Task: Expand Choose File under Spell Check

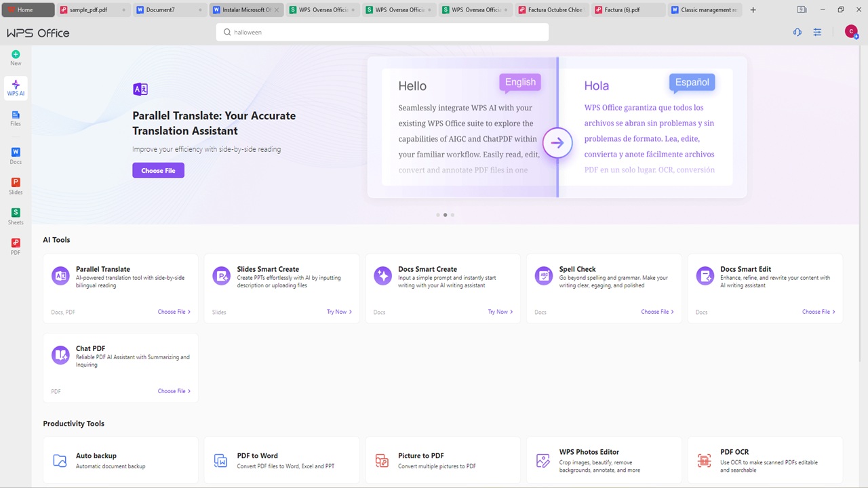Action: coord(657,312)
